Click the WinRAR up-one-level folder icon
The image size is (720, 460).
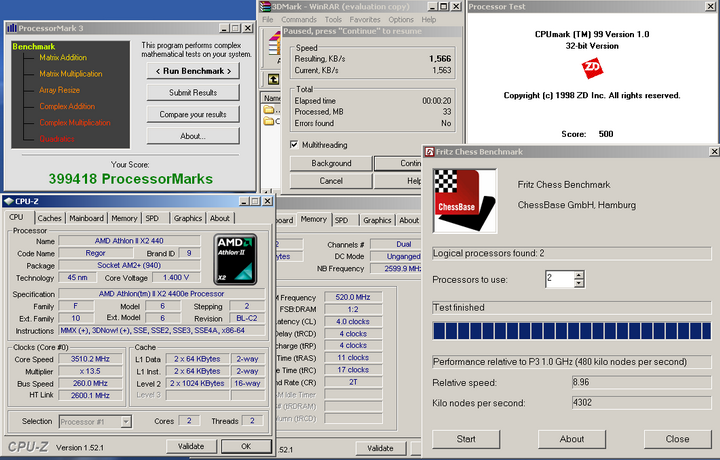click(x=273, y=79)
